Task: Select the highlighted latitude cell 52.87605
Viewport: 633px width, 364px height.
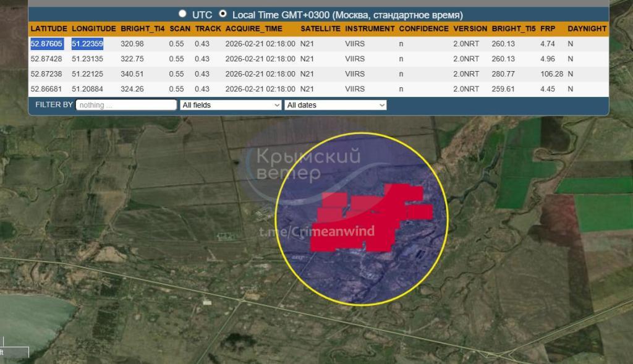Action: coord(46,44)
